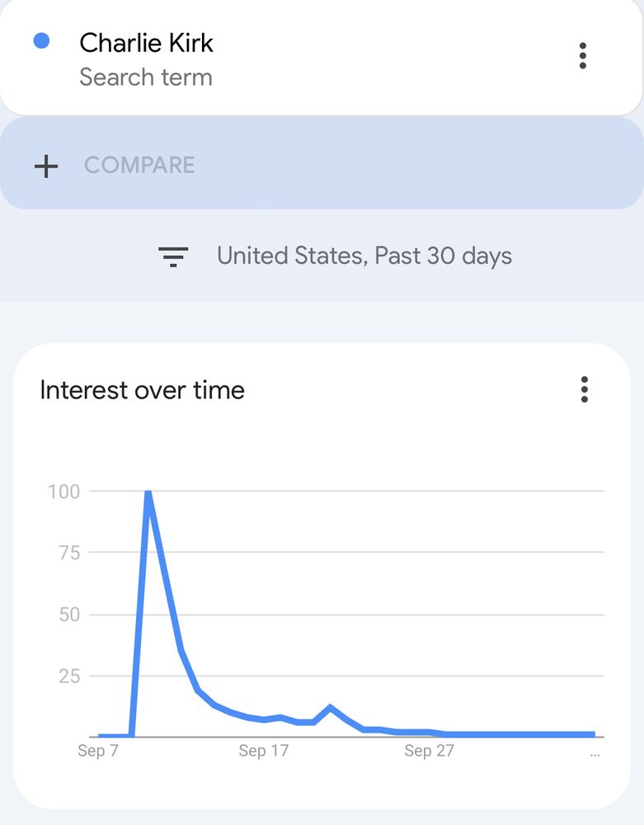Tap the filter lines icon
This screenshot has width=644, height=825.
[x=174, y=257]
